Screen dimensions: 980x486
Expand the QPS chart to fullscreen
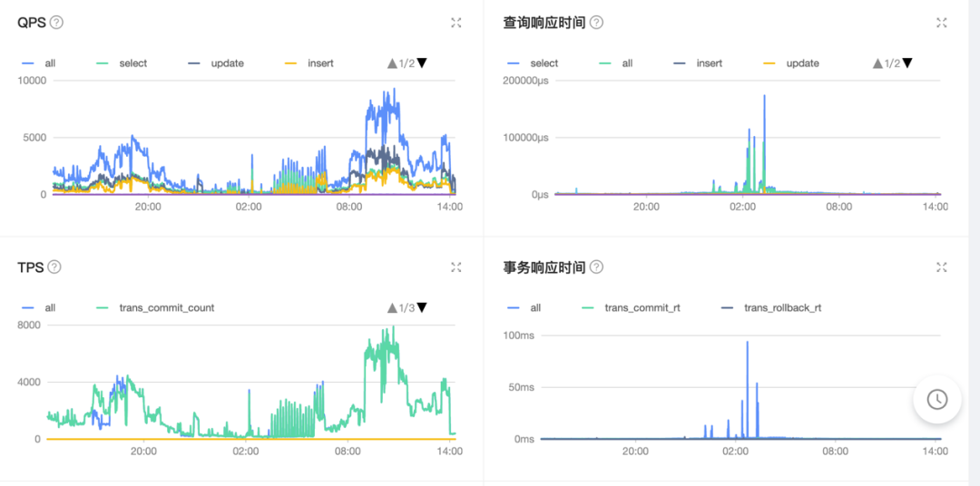[x=456, y=23]
